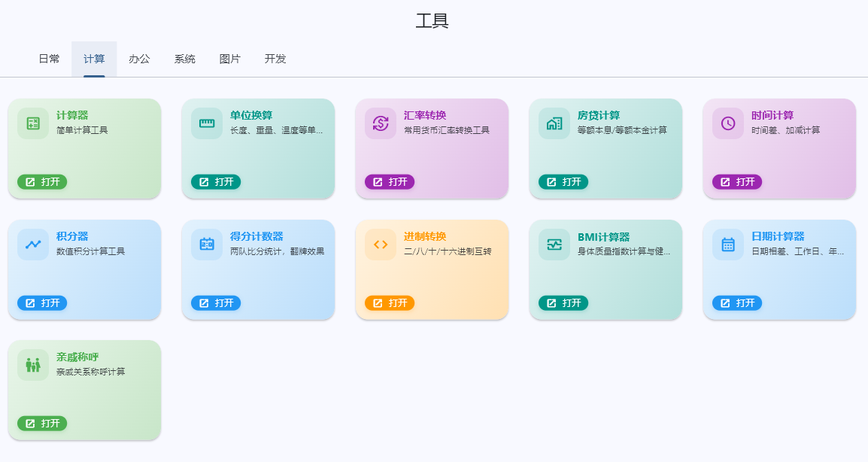Open the 图片 tab
This screenshot has height=462, width=868.
229,59
